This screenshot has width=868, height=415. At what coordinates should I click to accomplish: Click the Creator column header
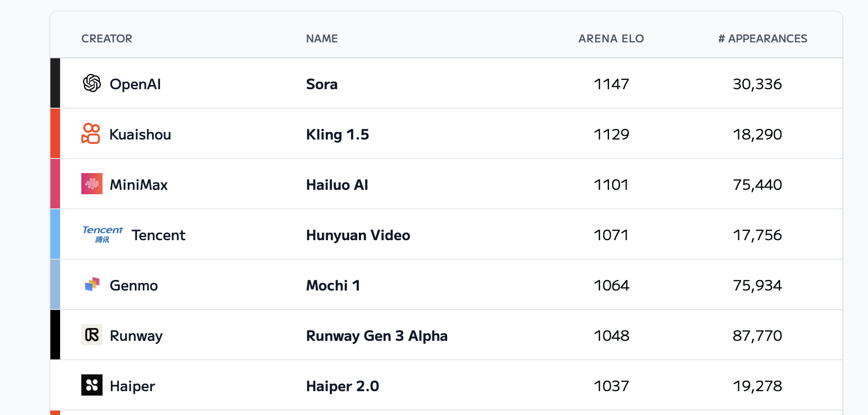[x=107, y=39]
